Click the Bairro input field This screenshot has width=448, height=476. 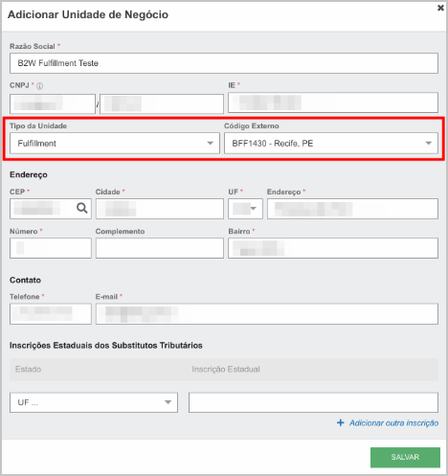[333, 248]
